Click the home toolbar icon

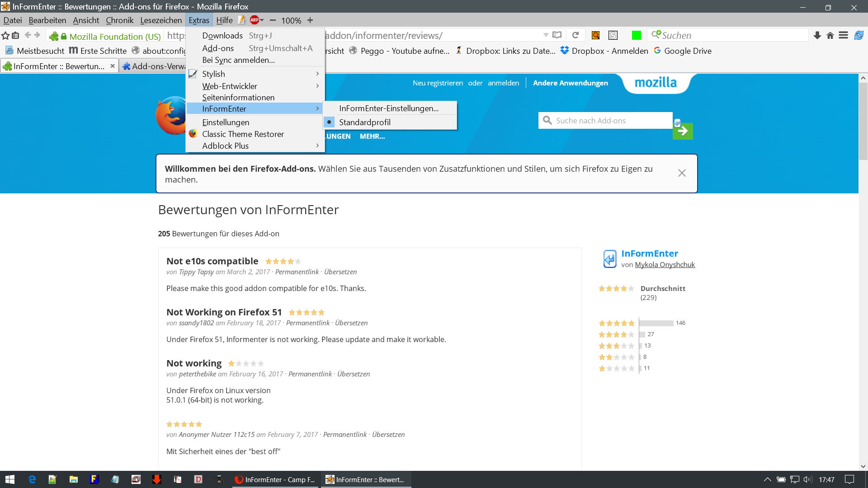[830, 35]
